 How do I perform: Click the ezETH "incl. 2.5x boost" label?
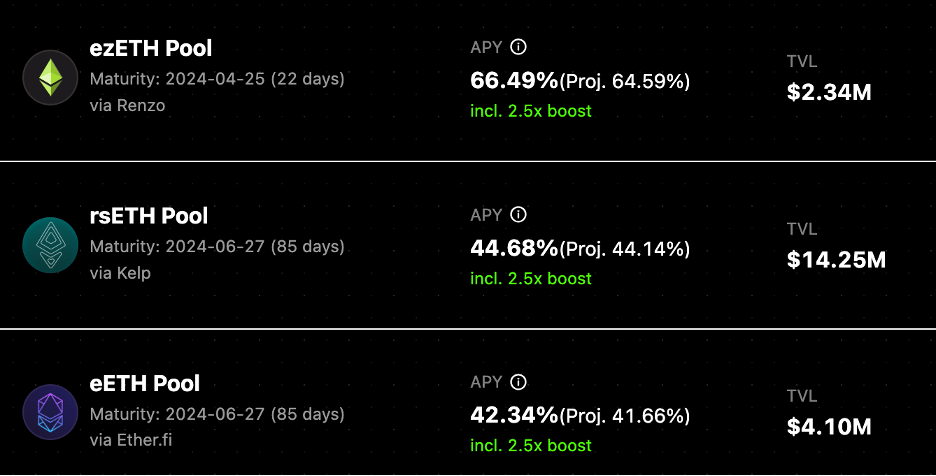531,111
